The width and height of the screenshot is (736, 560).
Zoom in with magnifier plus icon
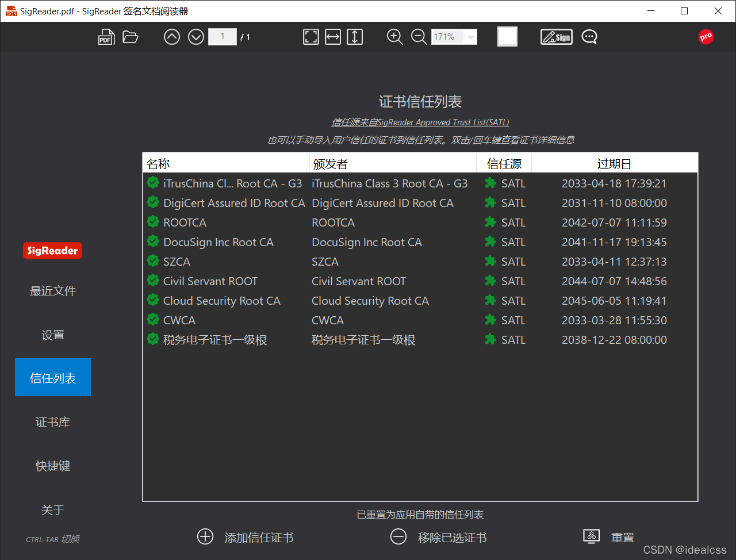click(x=395, y=37)
